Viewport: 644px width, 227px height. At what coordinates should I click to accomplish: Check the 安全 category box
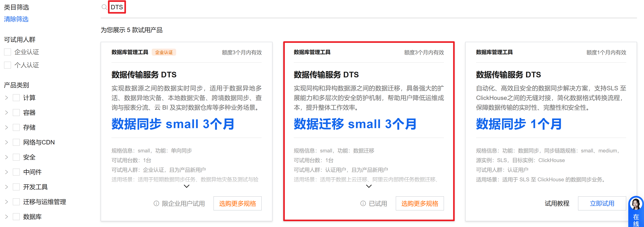[x=16, y=157]
